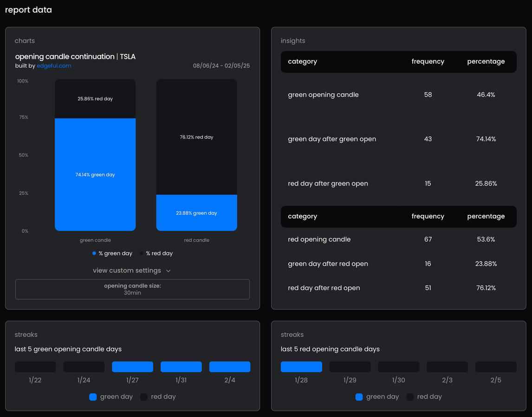Toggle the % green day chart series label

[115, 253]
